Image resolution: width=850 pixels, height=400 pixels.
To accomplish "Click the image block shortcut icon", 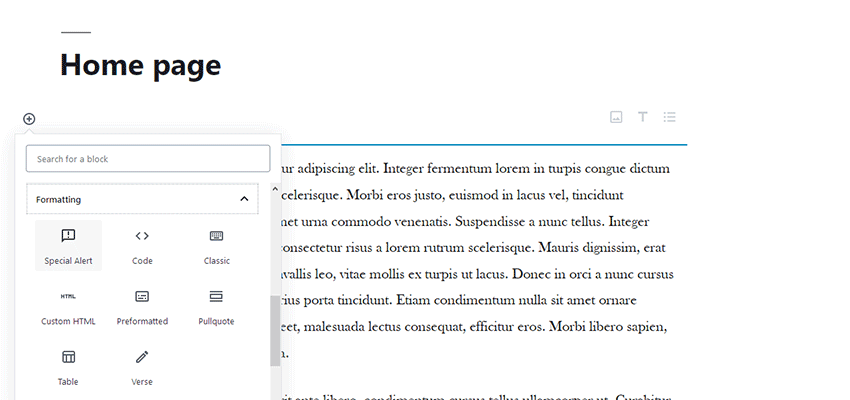I will coord(616,117).
